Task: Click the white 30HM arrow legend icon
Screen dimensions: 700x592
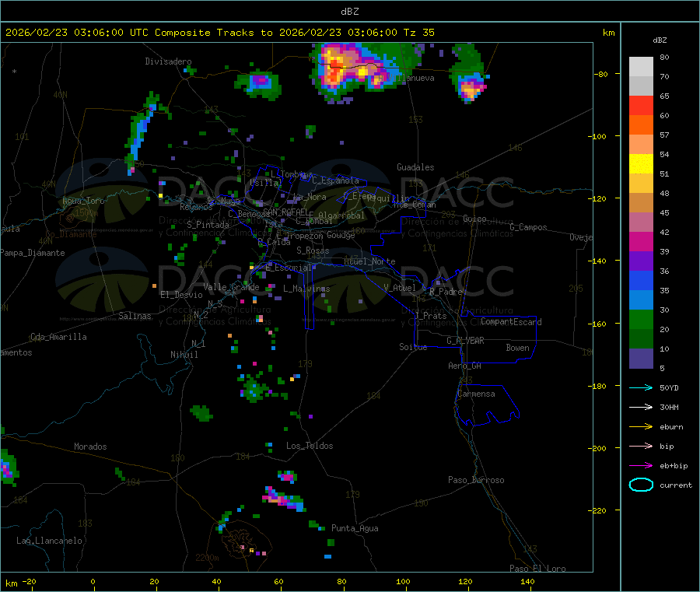Action: [641, 407]
